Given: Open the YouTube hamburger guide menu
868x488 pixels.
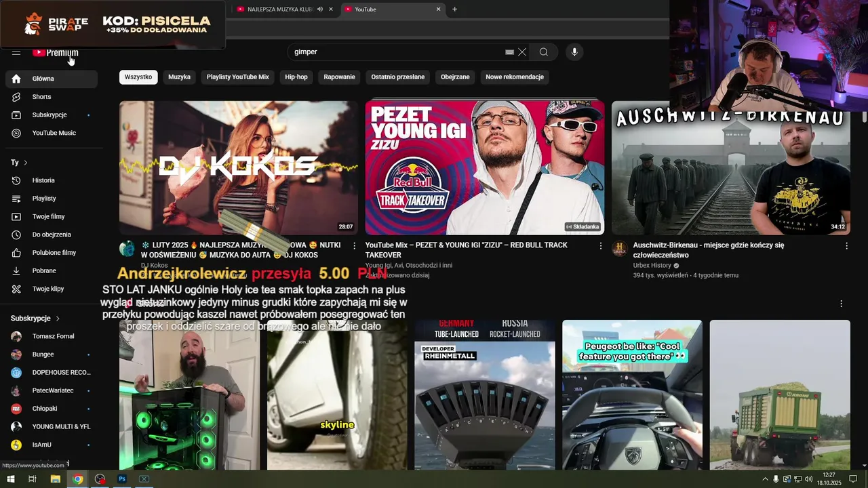Looking at the screenshot, I should [x=16, y=52].
